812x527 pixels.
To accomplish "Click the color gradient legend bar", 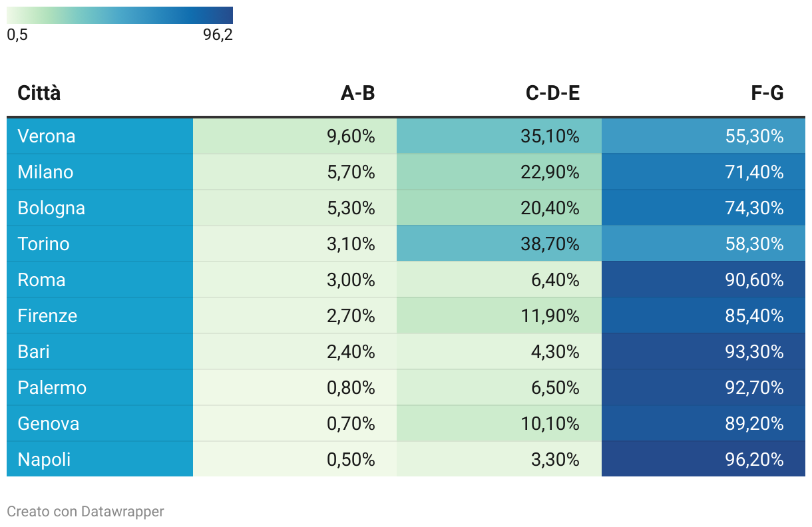I will 120,15.
